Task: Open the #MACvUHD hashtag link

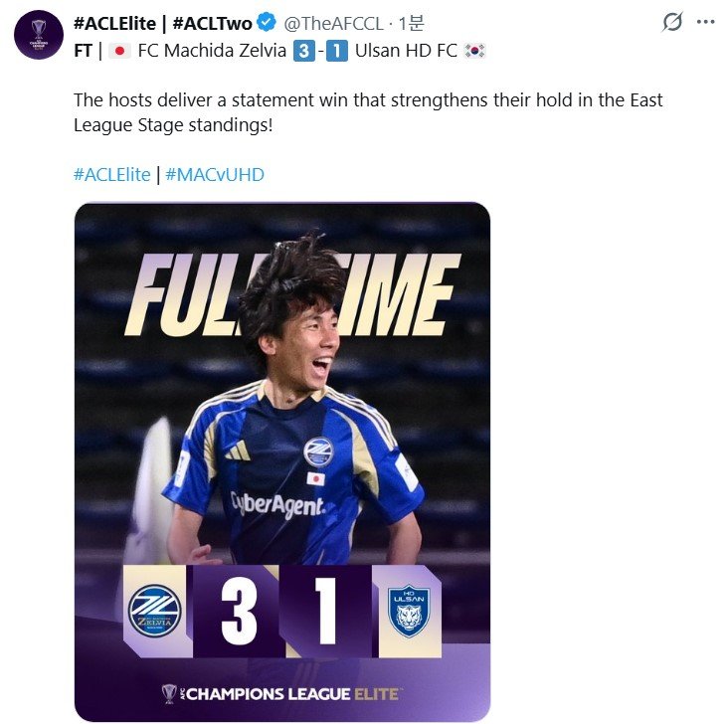Action: point(214,175)
